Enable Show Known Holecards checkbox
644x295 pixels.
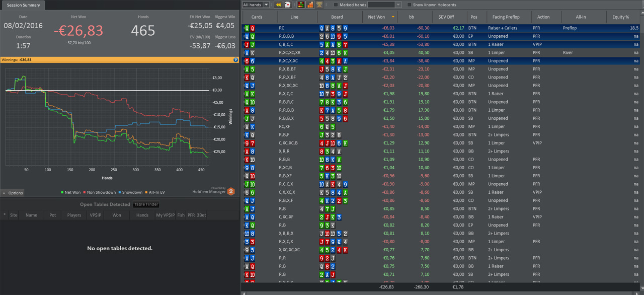(x=409, y=5)
